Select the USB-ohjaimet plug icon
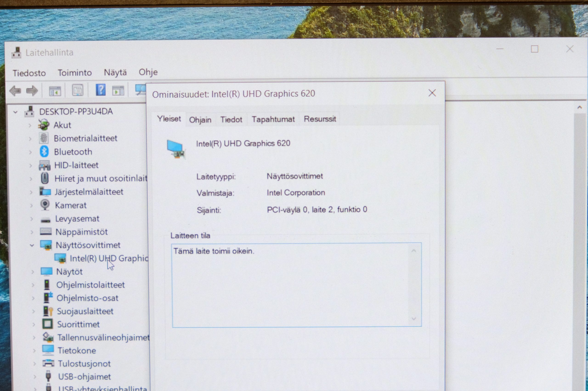588x391 pixels. (x=49, y=376)
